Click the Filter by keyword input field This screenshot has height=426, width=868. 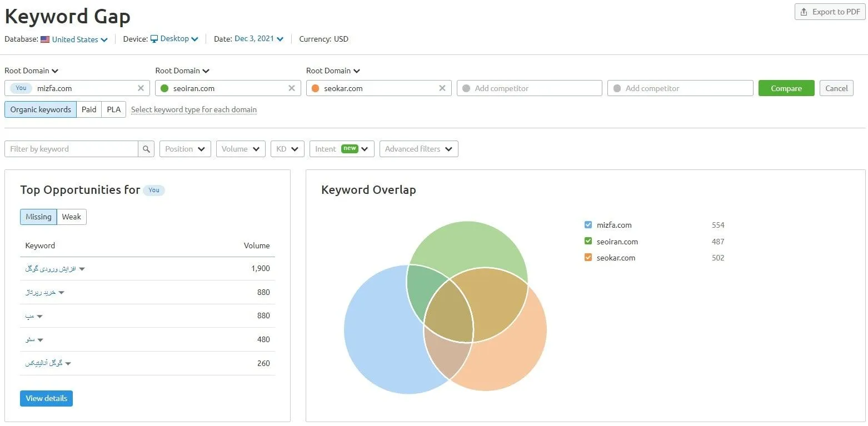72,149
